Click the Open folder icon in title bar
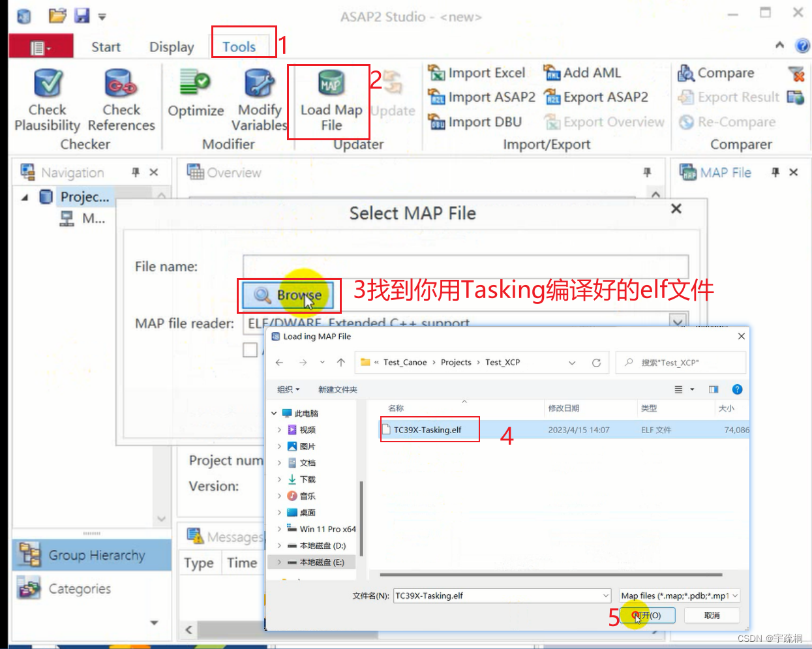 click(x=57, y=16)
